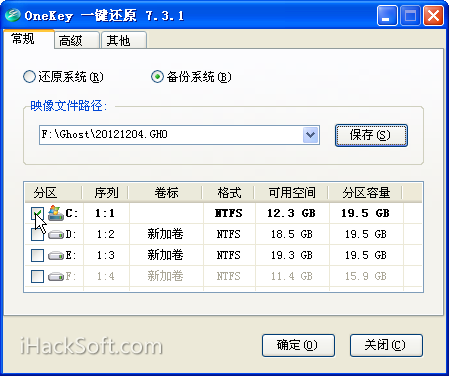Click the 1:1 sequence cell
The width and height of the screenshot is (449, 376).
(105, 213)
